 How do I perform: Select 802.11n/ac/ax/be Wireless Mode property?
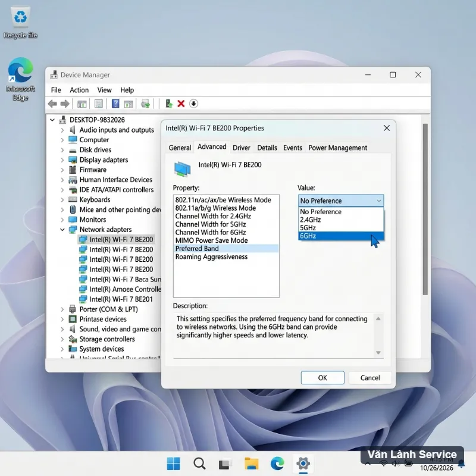click(x=226, y=200)
